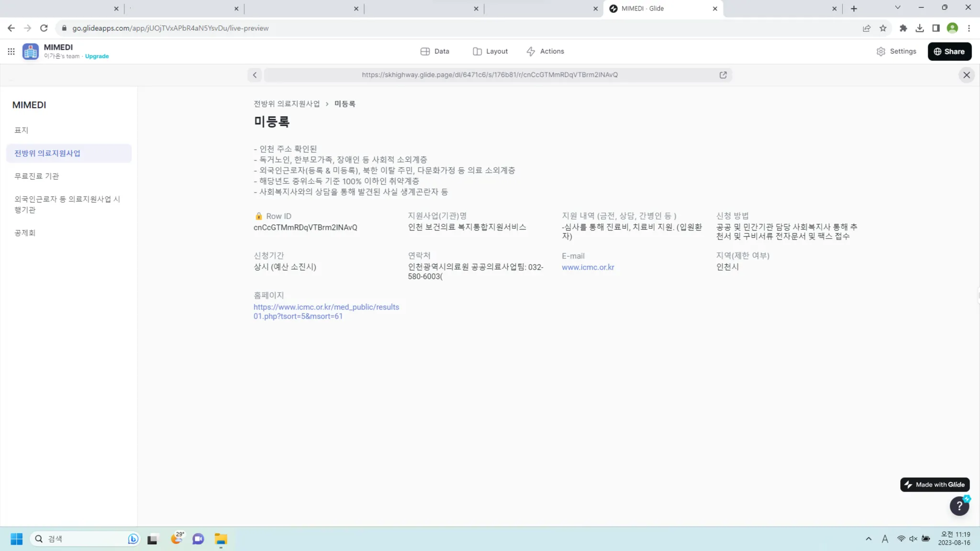
Task: Expand Chrome tab search dropdown arrow
Action: (898, 8)
